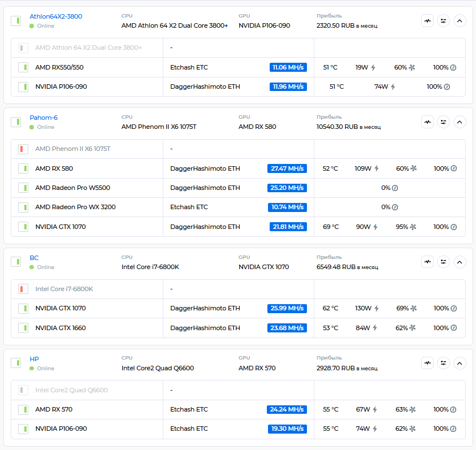476x450 pixels.
Task: Toggle NVIDIA P106-090 in HP rig
Action: (23, 429)
